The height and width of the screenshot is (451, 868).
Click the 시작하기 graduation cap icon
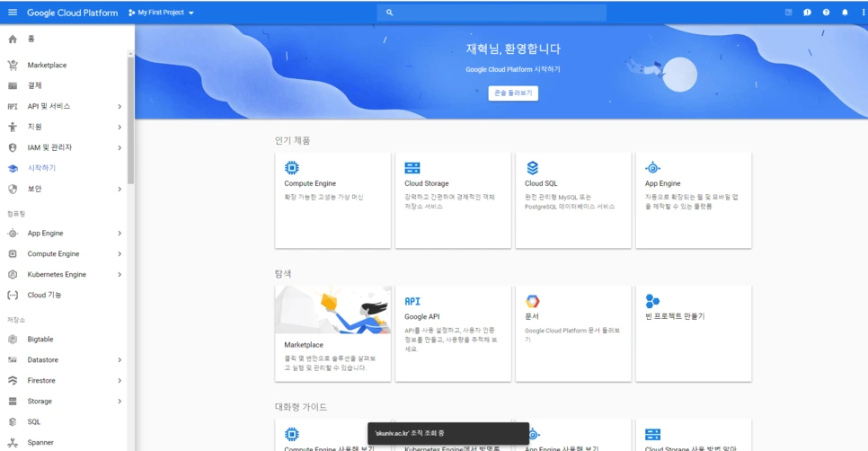coord(13,168)
